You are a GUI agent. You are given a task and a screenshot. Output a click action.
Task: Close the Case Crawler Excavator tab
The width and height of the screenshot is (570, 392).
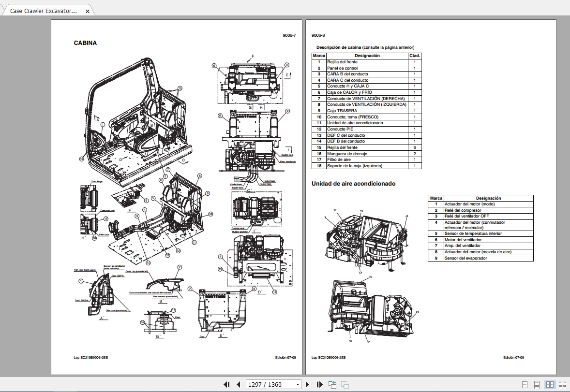88,10
